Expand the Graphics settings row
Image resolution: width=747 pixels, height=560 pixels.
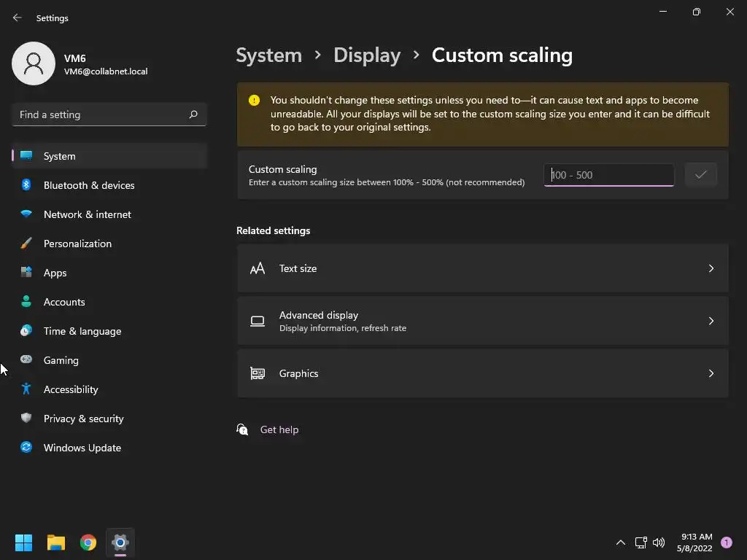coord(482,373)
